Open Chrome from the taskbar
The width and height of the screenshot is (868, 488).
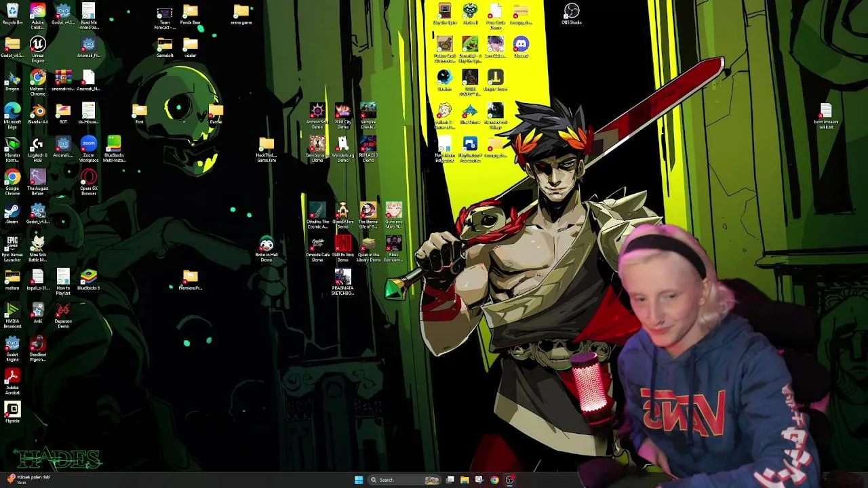coord(494,480)
